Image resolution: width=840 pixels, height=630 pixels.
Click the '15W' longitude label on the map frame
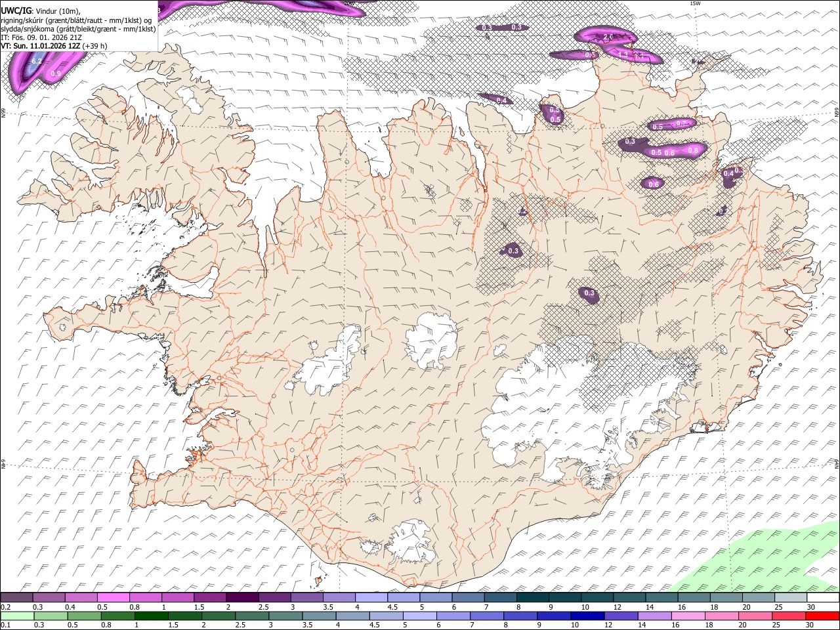pos(695,3)
